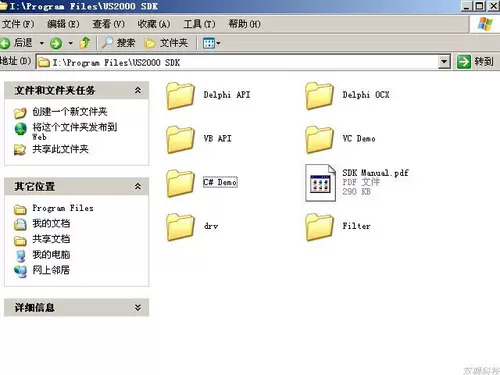500x375 pixels.
Task: Select the drv folder icon
Action: (x=180, y=227)
